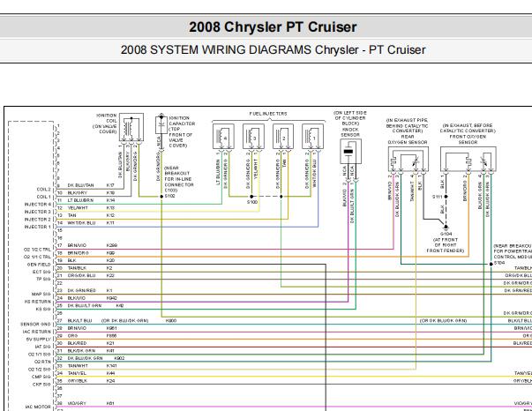Click the 'TP SIG' pin label
Viewport: 532px width, 411px height.
click(43, 279)
